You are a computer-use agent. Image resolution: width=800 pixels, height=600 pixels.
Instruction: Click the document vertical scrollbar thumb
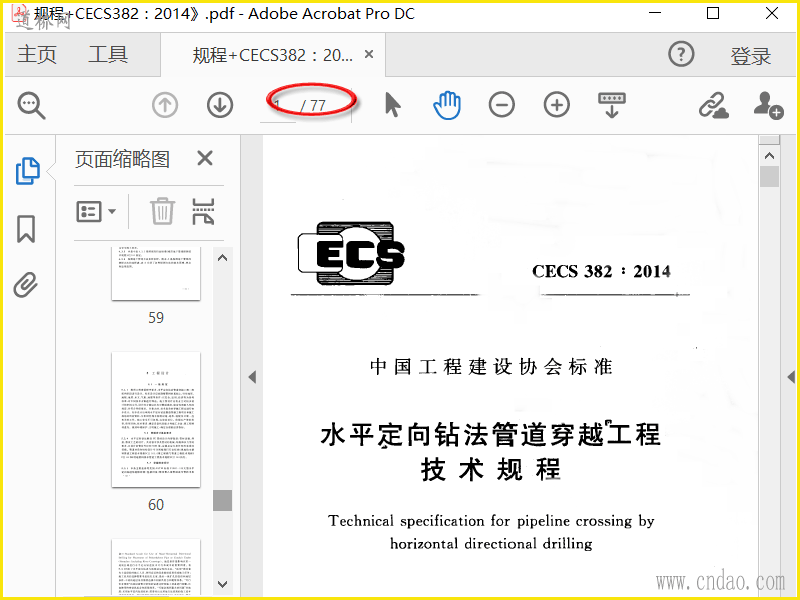click(x=769, y=177)
